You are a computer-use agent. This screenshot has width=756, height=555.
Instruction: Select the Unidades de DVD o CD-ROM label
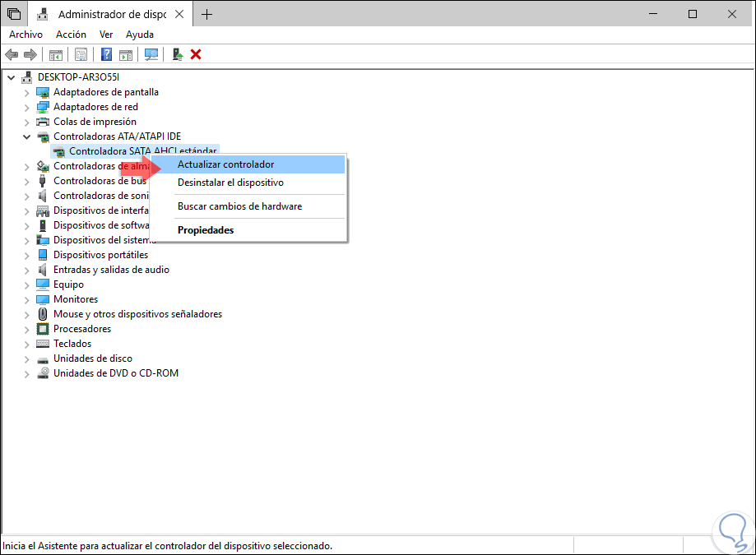coord(116,373)
